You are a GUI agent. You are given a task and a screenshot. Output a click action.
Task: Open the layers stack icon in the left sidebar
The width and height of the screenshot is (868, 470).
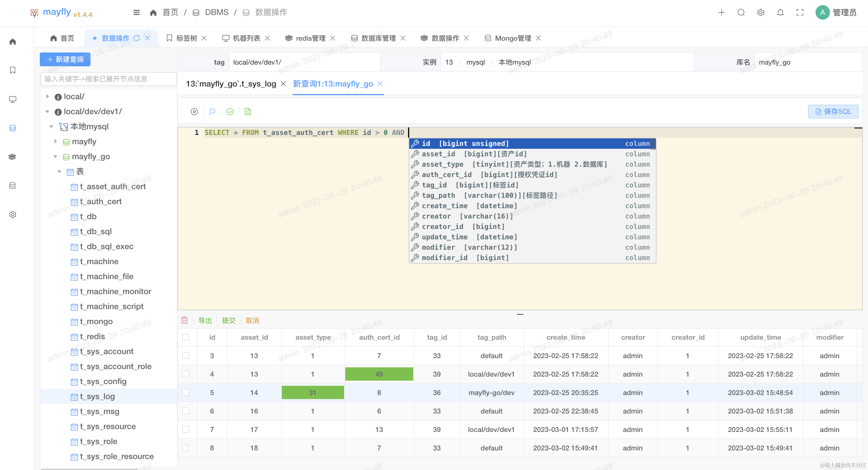[x=13, y=157]
